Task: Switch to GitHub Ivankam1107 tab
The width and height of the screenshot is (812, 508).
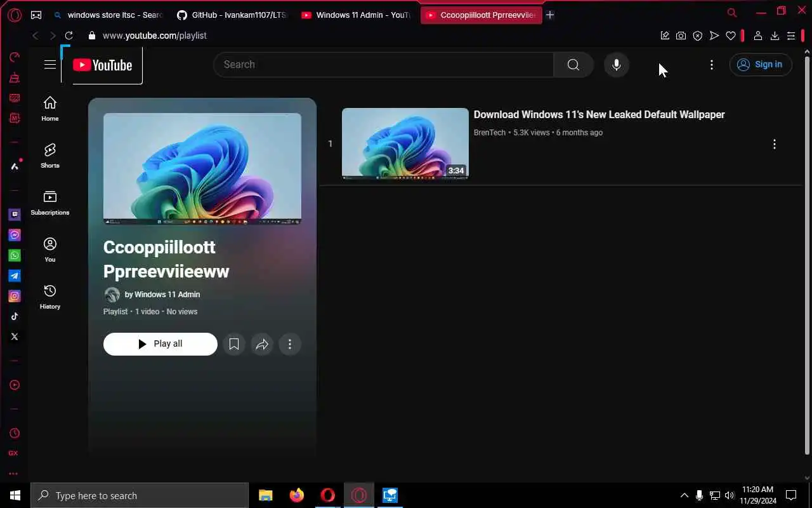Action: point(232,15)
